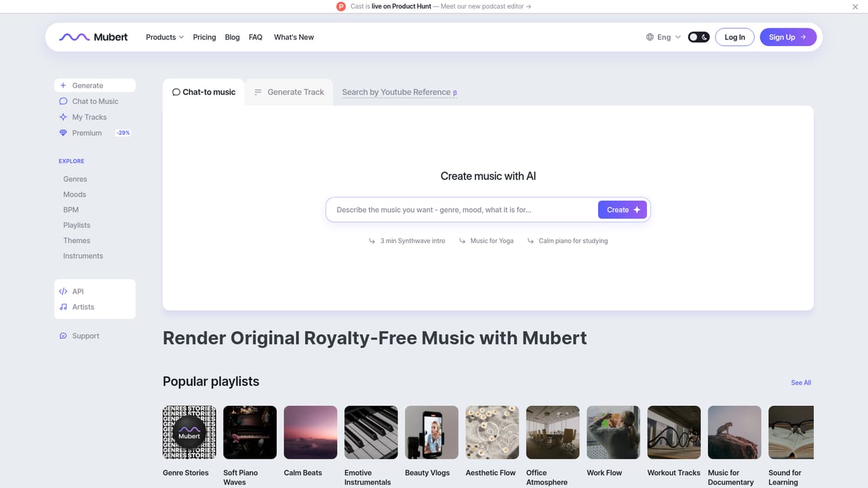868x488 pixels.
Task: Open the Beauty Vlogs playlist thumbnail
Action: coord(431,432)
